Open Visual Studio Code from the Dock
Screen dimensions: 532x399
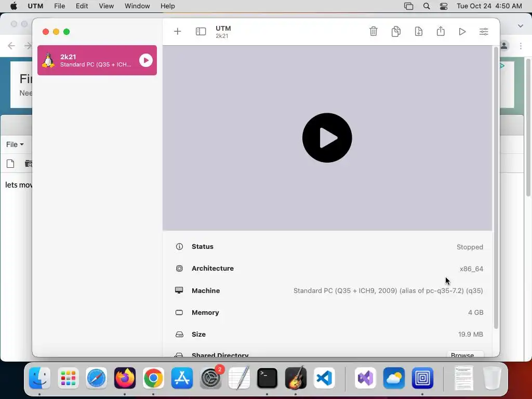pos(324,378)
